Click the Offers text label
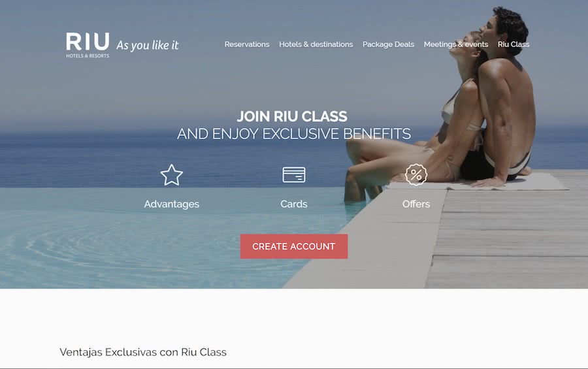Image resolution: width=588 pixels, height=369 pixels. 416,204
